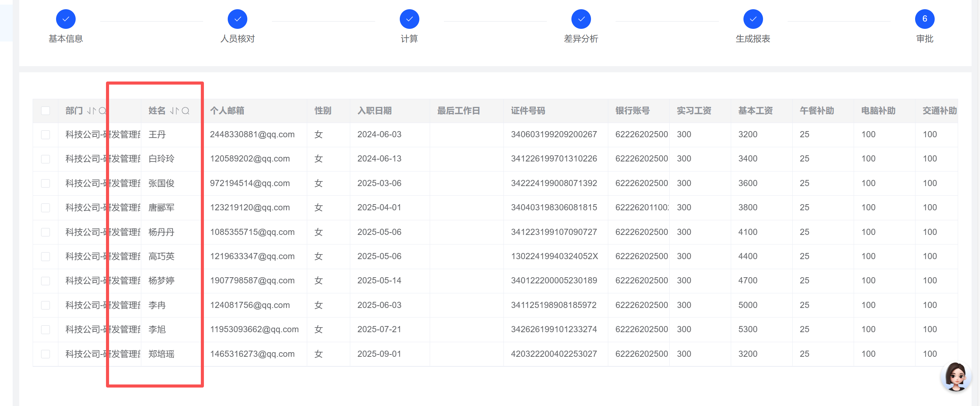
Task: Click the search icon in 部门 column header
Action: 102,111
